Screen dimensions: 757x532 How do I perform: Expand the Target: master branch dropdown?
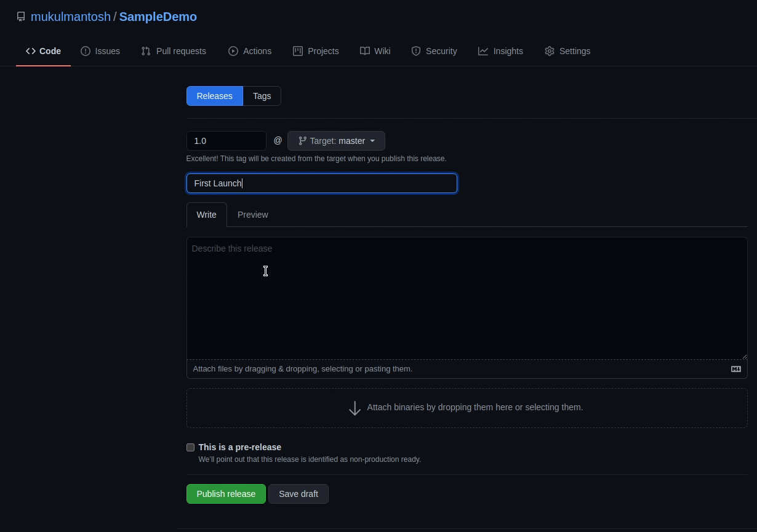[x=336, y=141]
